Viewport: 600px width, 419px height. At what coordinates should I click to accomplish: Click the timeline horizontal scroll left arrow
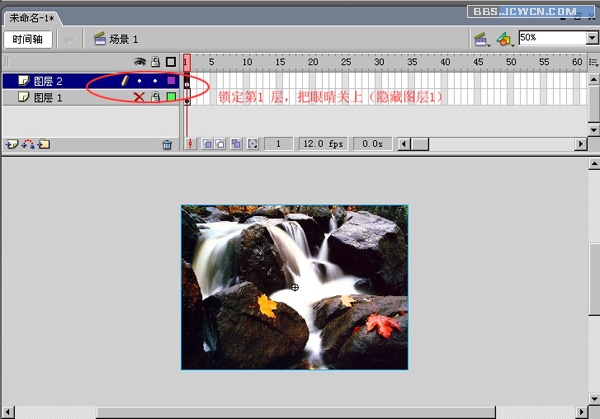tap(403, 144)
